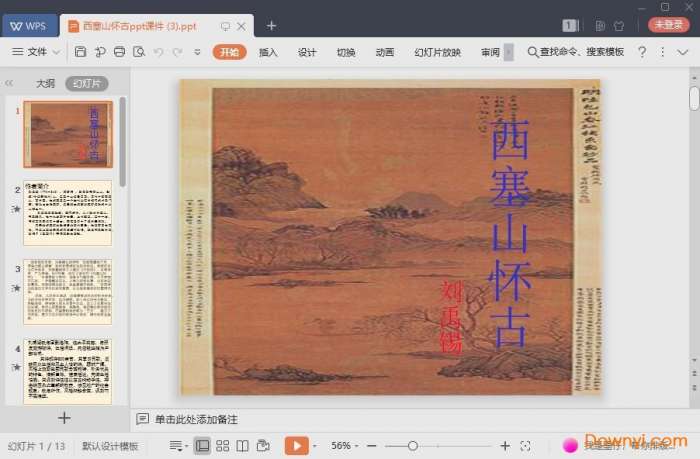Select the 开始 ribbon tab
Screen dimensions: 700x459
[229, 52]
